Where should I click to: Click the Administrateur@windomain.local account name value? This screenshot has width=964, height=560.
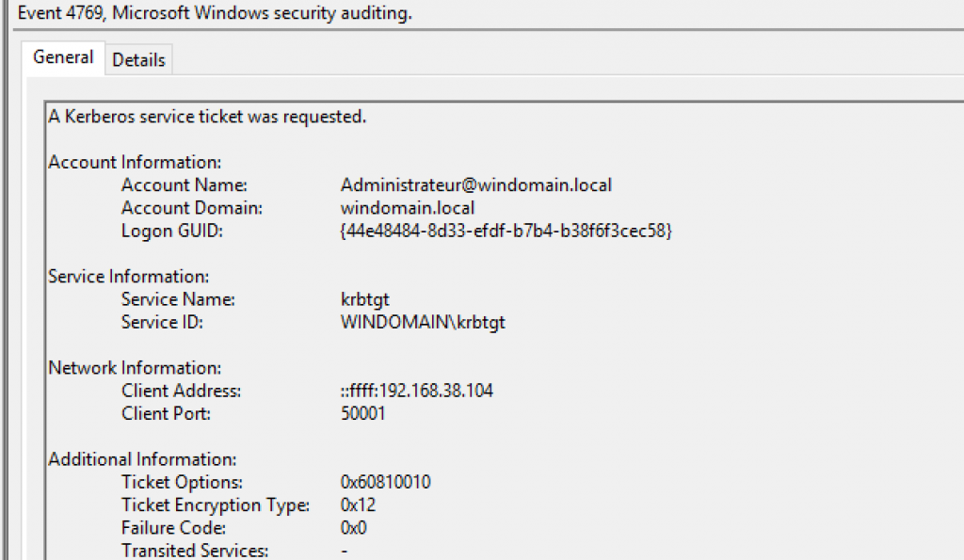tap(475, 185)
